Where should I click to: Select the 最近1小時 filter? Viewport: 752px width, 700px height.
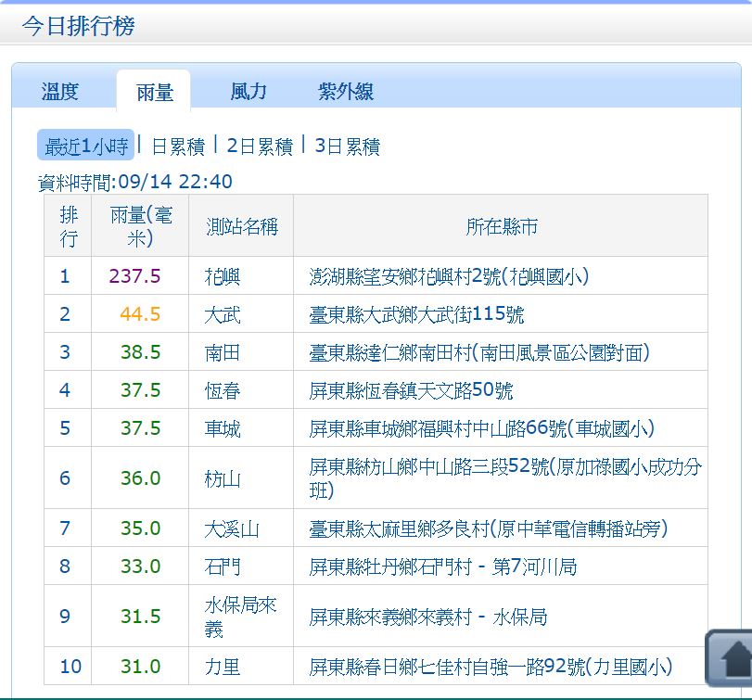pyautogui.click(x=84, y=146)
